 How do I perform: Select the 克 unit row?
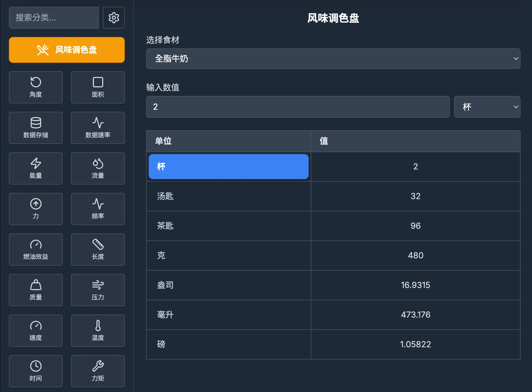coord(229,256)
